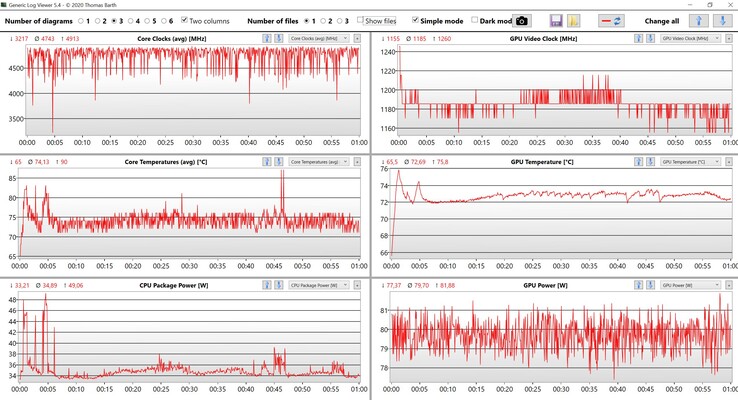Click up arrow in GPU Video Clock panel

(x=638, y=39)
